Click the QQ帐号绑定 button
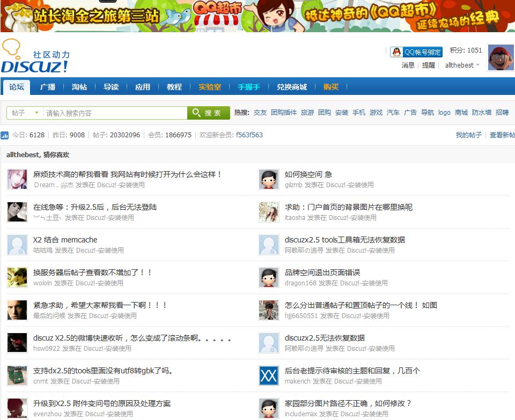 pyautogui.click(x=416, y=52)
